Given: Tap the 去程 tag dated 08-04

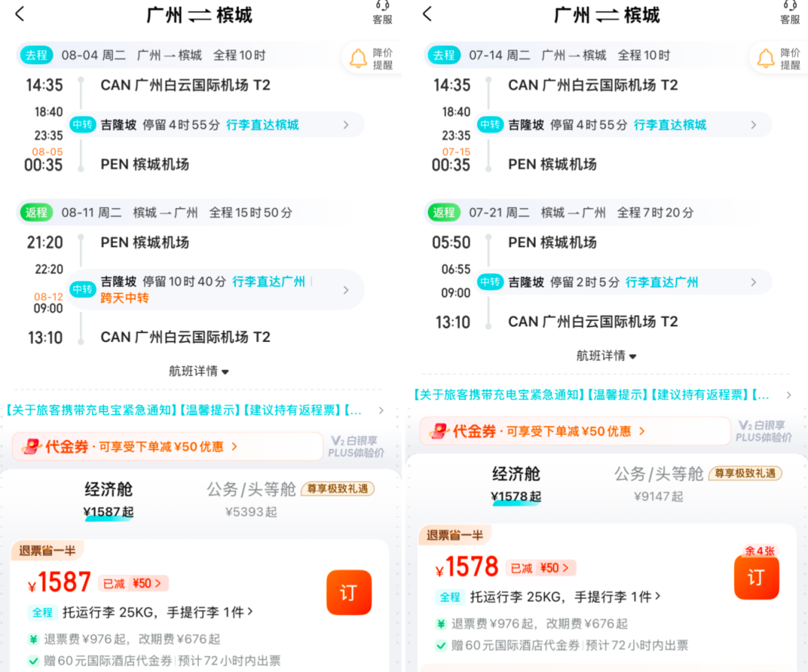Looking at the screenshot, I should point(36,55).
